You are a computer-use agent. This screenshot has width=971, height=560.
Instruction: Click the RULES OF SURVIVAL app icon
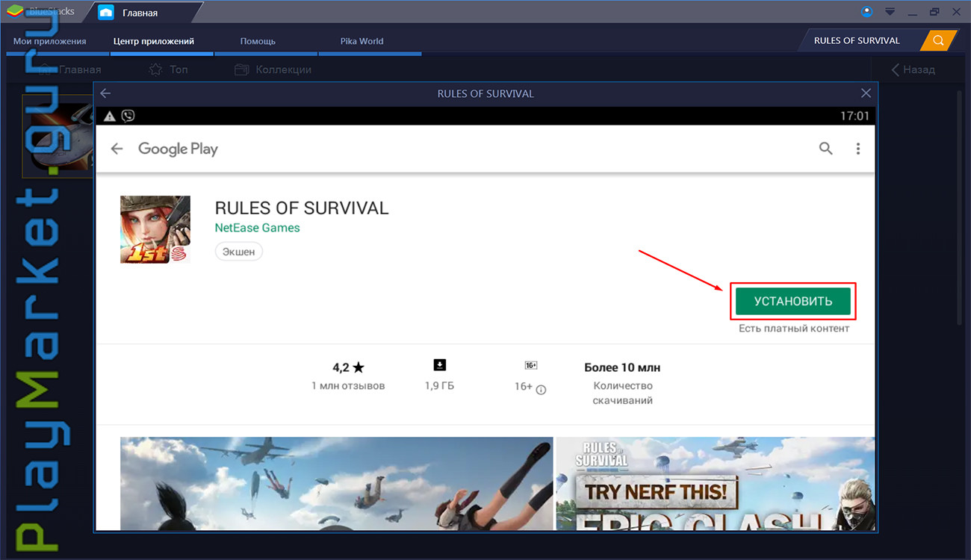[x=155, y=229]
